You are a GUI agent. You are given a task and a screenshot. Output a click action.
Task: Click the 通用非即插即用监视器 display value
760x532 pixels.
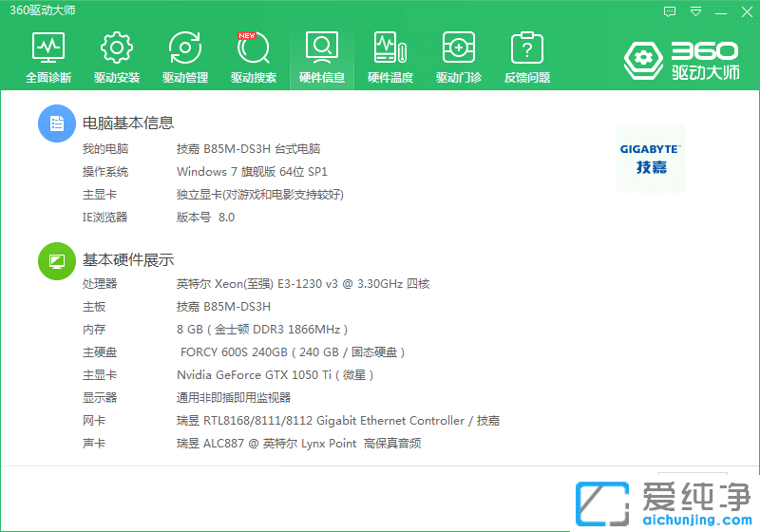[234, 398]
